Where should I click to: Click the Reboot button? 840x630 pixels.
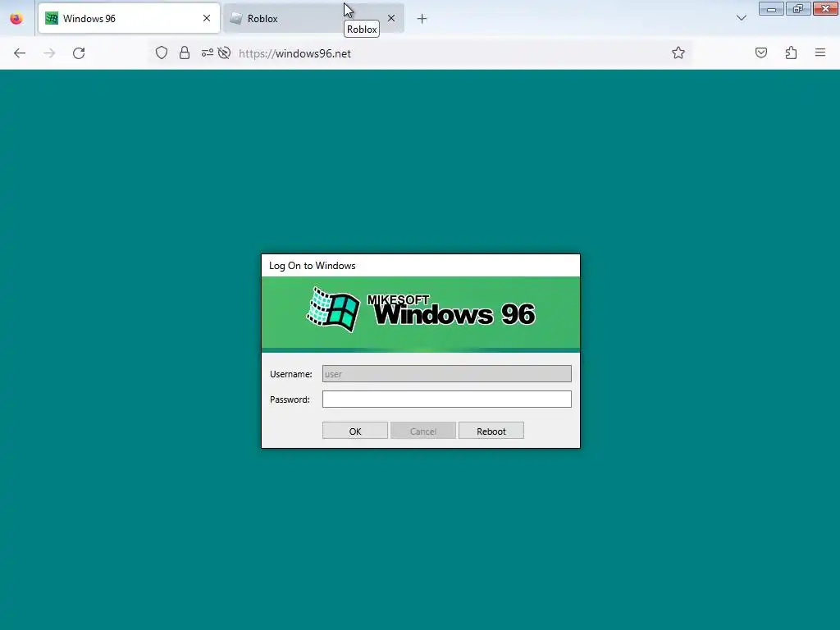(x=491, y=431)
